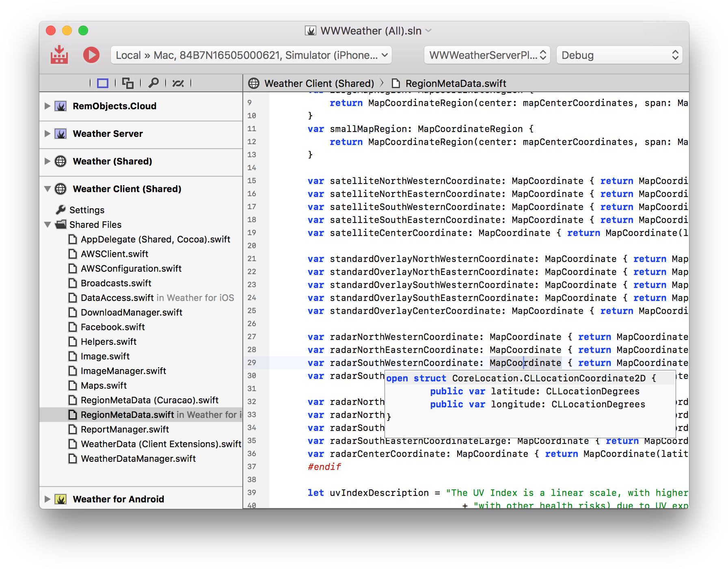Open Broadcasts.swift file
Viewport: 728px width, 569px height.
(116, 283)
